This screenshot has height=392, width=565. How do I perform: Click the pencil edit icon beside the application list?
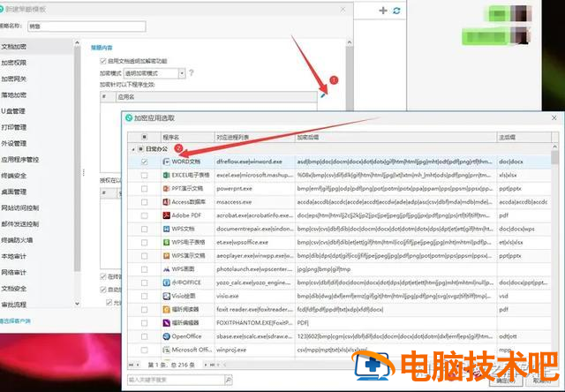coord(323,95)
